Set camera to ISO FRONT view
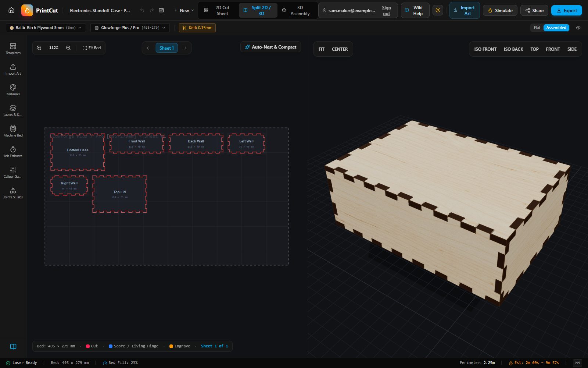This screenshot has height=368, width=588. [x=485, y=49]
